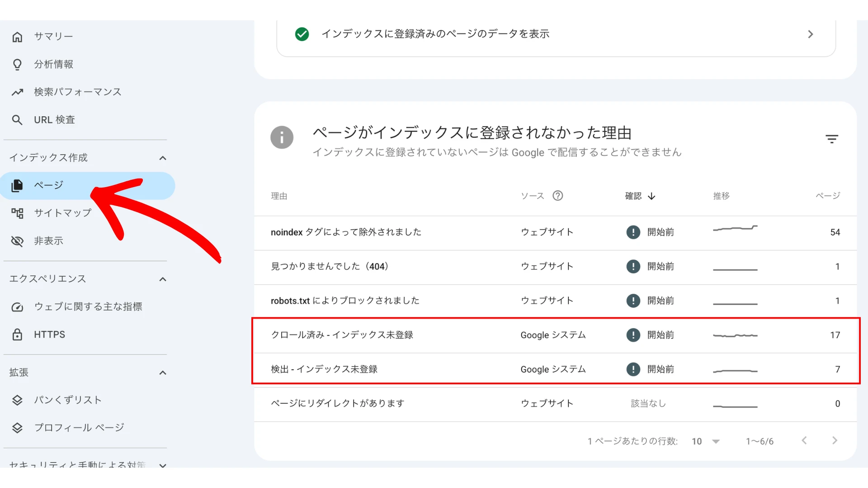Click the sort arrow next to 確認
The height and width of the screenshot is (488, 868).
(x=651, y=196)
